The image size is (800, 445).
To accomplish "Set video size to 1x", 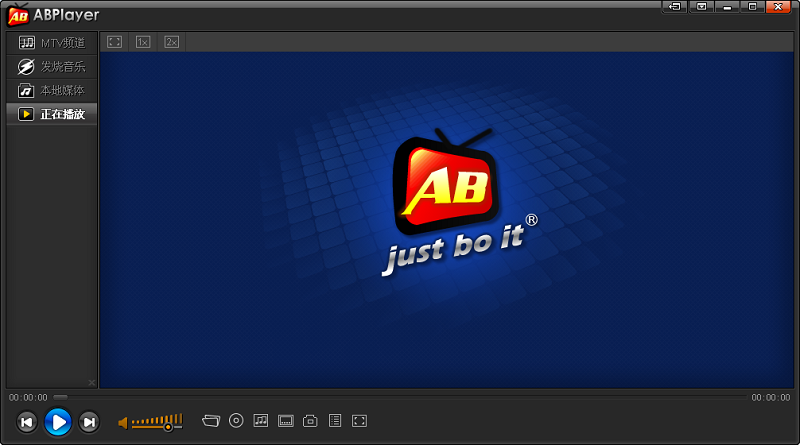I will click(143, 42).
